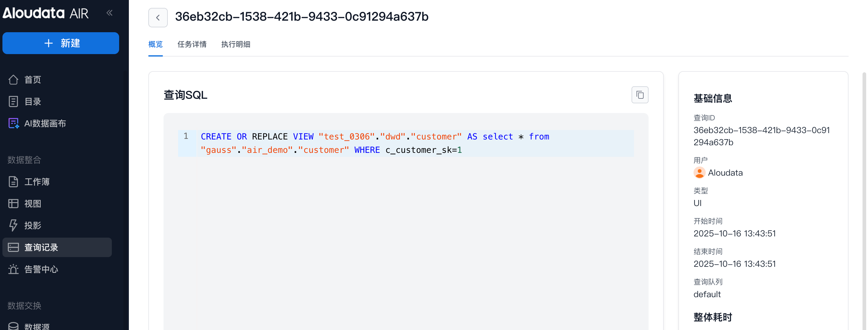Open 首页 home icon in sidebar

[x=13, y=80]
